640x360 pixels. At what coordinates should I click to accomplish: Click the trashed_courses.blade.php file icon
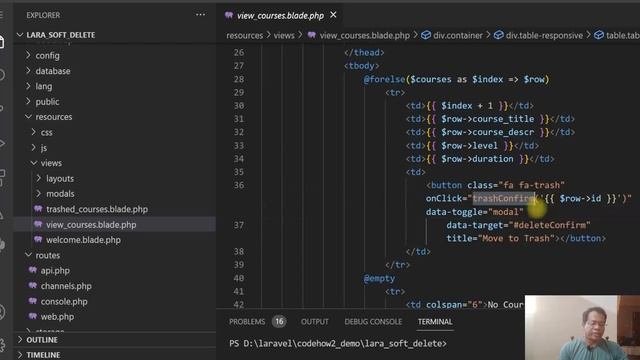(x=38, y=209)
